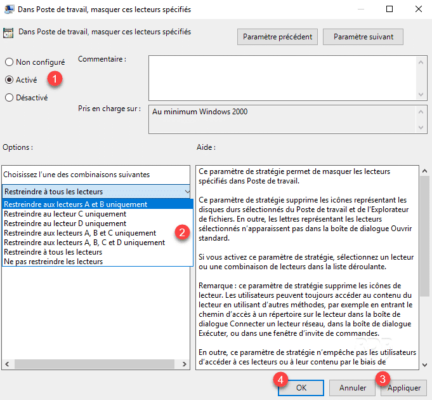The width and height of the screenshot is (432, 400).
Task: Open the Restreindre à tous les lecteurs combo box
Action: 96,192
